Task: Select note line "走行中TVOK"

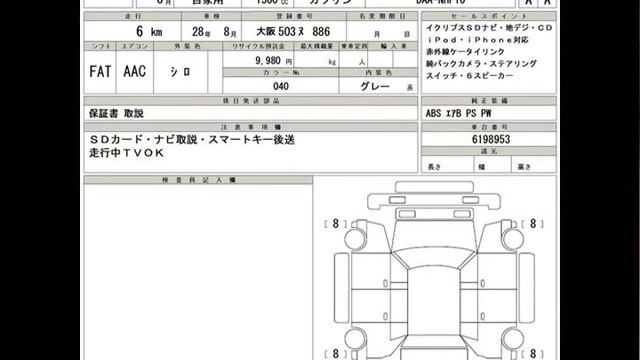Action: (x=127, y=153)
